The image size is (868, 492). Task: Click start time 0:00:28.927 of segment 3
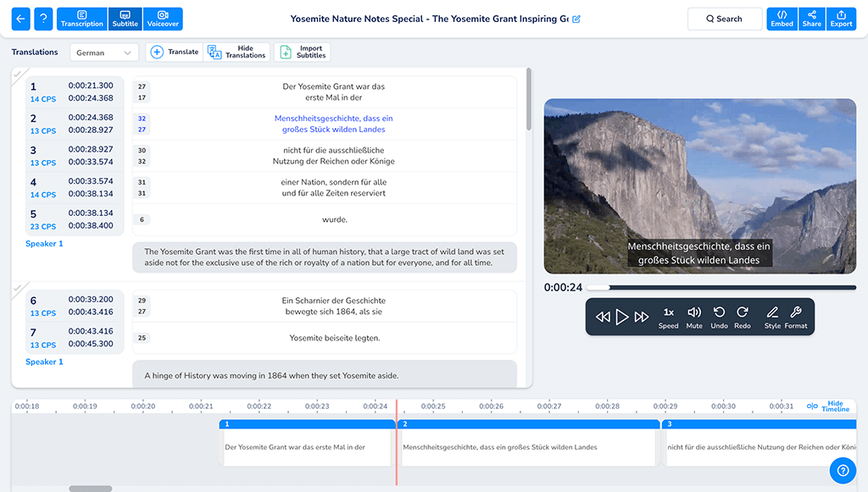(x=91, y=149)
